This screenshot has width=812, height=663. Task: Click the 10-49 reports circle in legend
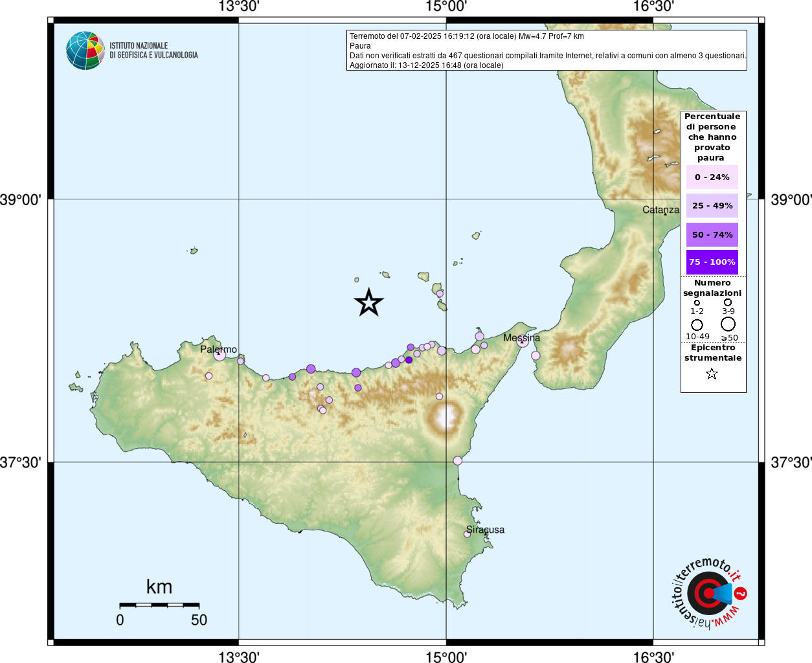[x=697, y=324]
